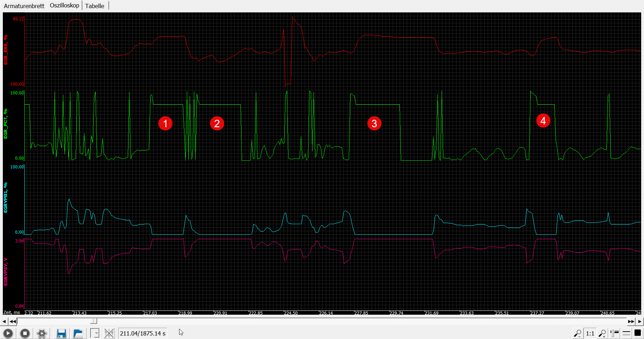Save the recording with the floppy disk icon
This screenshot has width=644, height=339.
(x=61, y=333)
